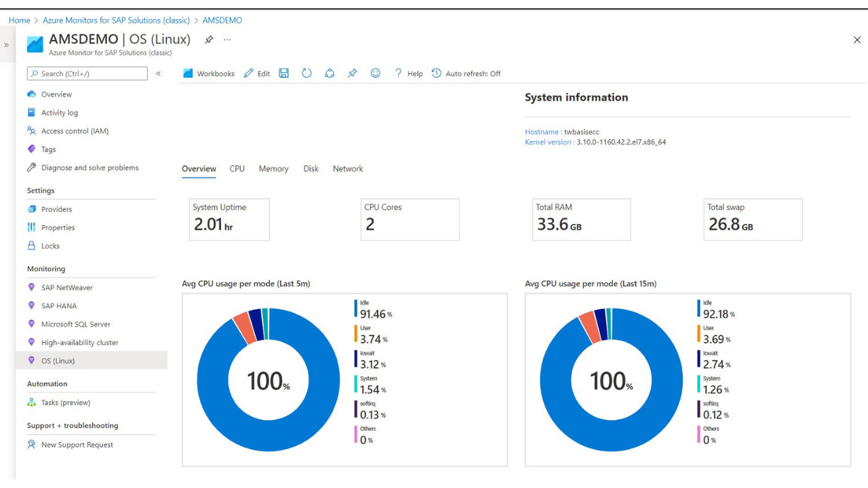
Task: Click the Azure Monitor logo beside the AMSDEMO title
Action: coord(35,44)
